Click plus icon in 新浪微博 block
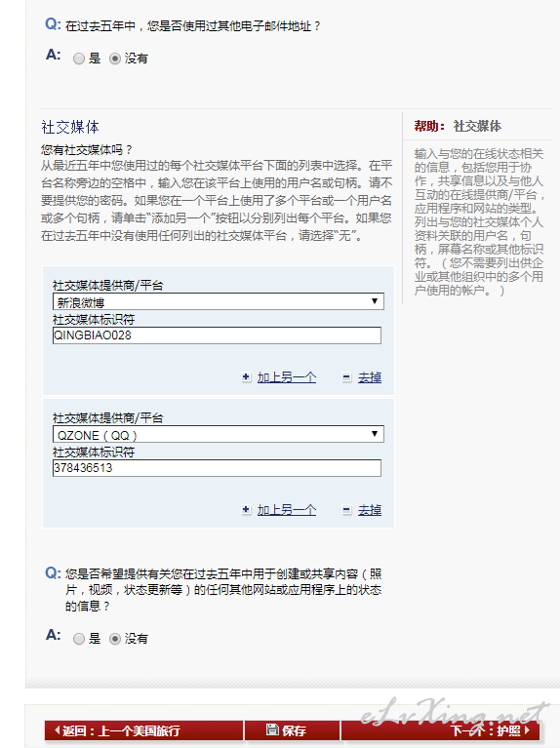 246,377
